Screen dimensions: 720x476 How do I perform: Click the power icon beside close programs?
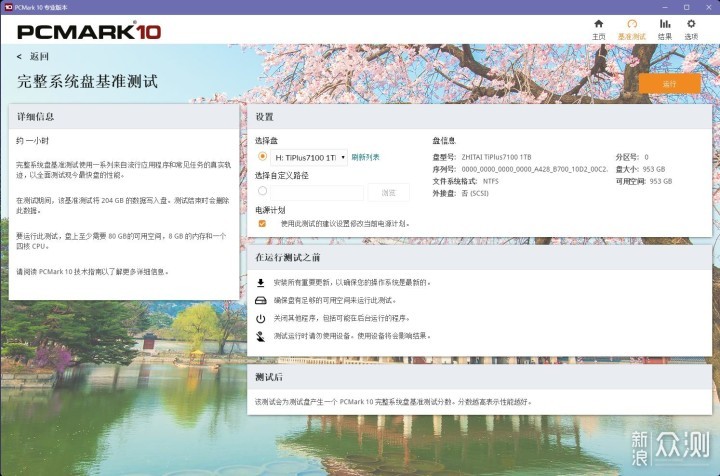260,319
